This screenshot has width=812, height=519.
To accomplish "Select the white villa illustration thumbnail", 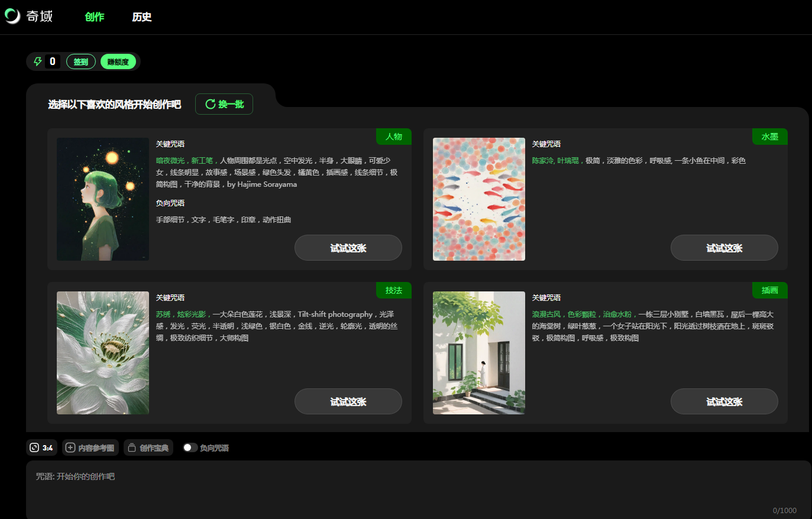I will [479, 353].
